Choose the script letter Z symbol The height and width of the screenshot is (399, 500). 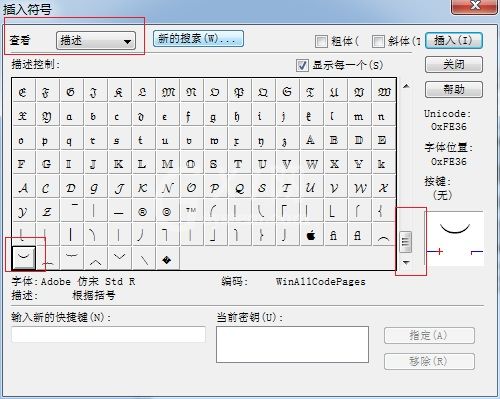coord(47,211)
